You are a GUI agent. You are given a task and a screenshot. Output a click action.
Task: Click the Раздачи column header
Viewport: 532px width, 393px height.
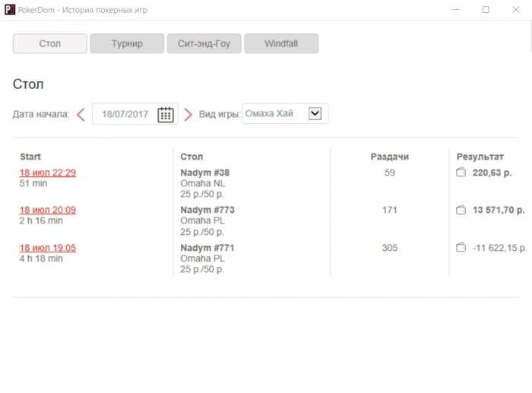389,157
